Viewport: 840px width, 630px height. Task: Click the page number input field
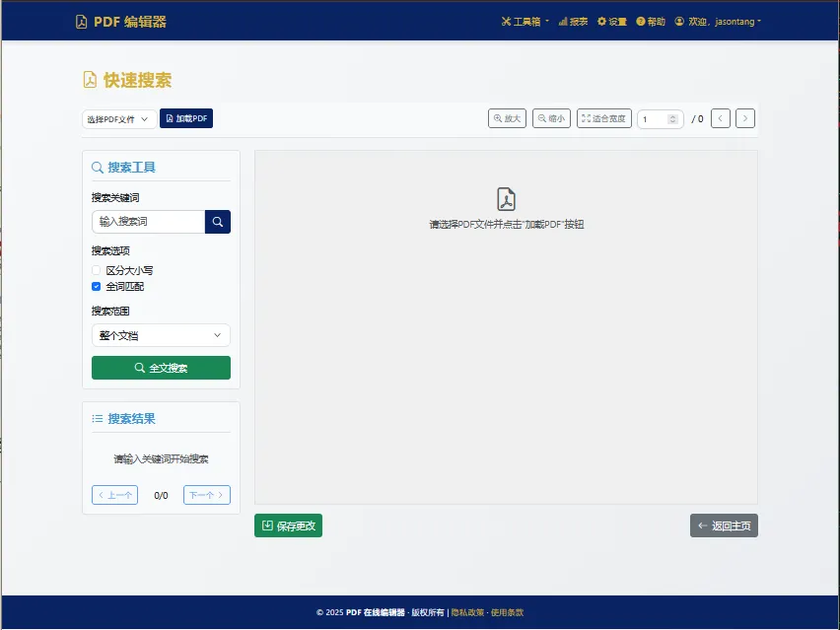660,119
